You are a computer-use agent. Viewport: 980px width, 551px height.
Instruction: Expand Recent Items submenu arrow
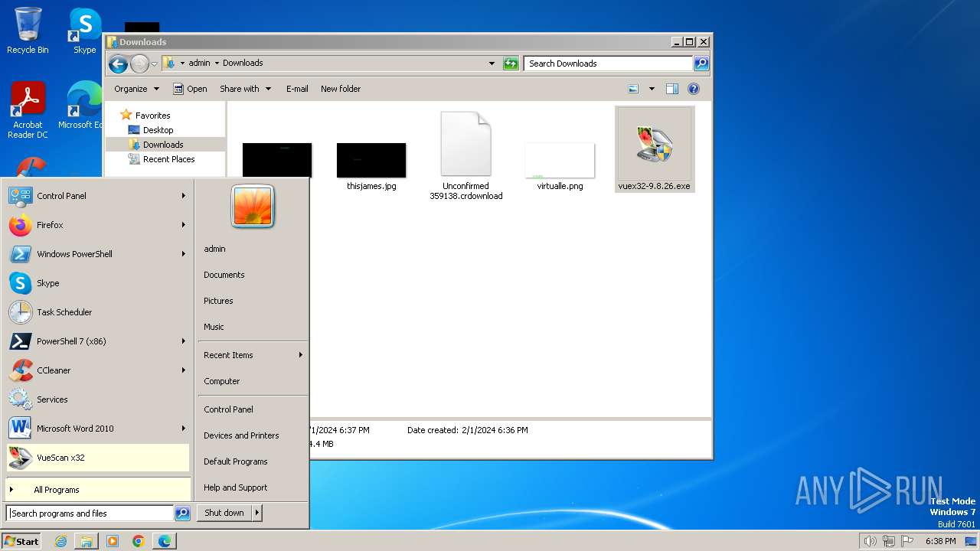[301, 355]
